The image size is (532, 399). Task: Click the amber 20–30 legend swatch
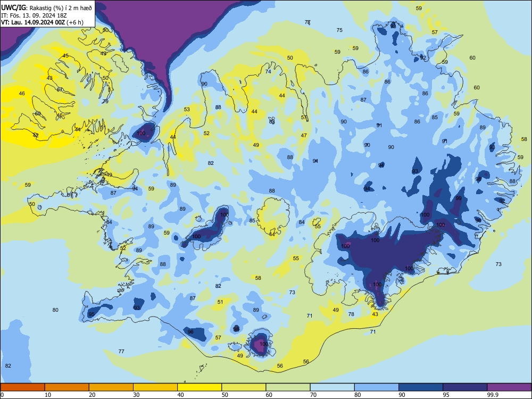pyautogui.click(x=111, y=387)
